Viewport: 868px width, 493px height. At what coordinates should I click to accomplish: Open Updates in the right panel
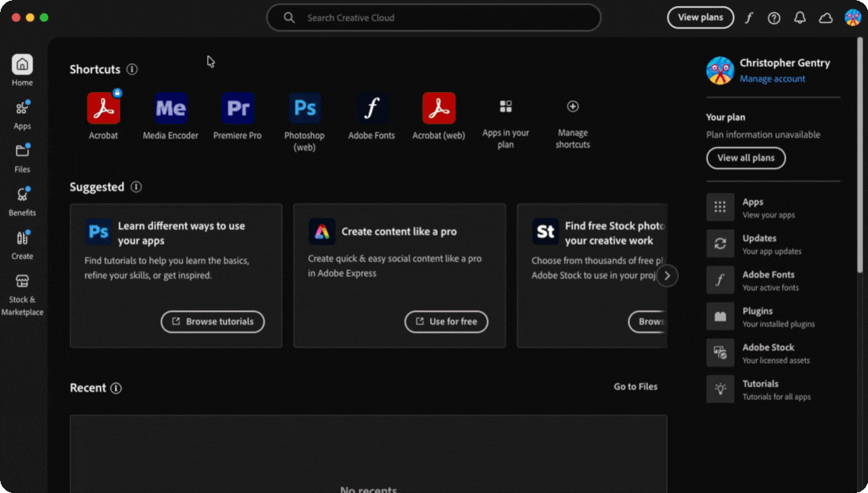coord(772,244)
